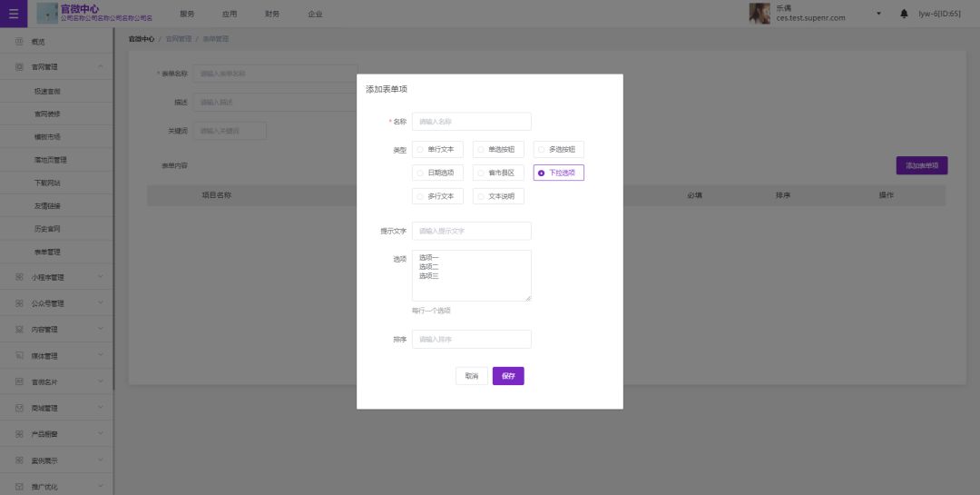
Task: Click the 商城管理 sidebar icon
Action: coord(19,408)
